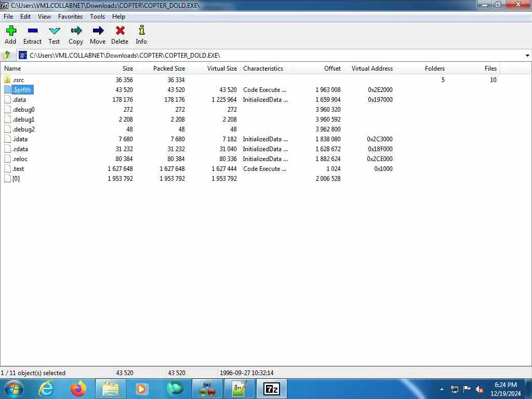Click status bar date 1996-09-27 10:32:14
Image resolution: width=532 pixels, height=399 pixels.
point(247,373)
